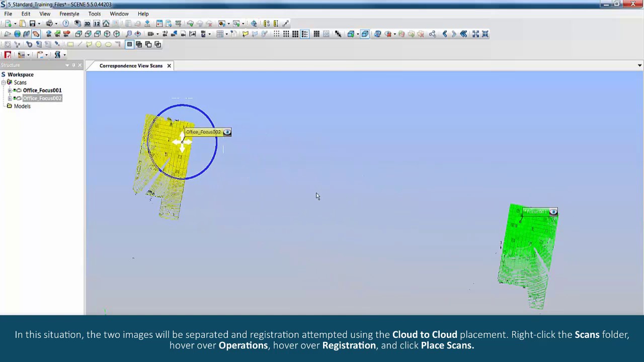Open the Edit menu
Image resolution: width=644 pixels, height=362 pixels.
[x=26, y=14]
